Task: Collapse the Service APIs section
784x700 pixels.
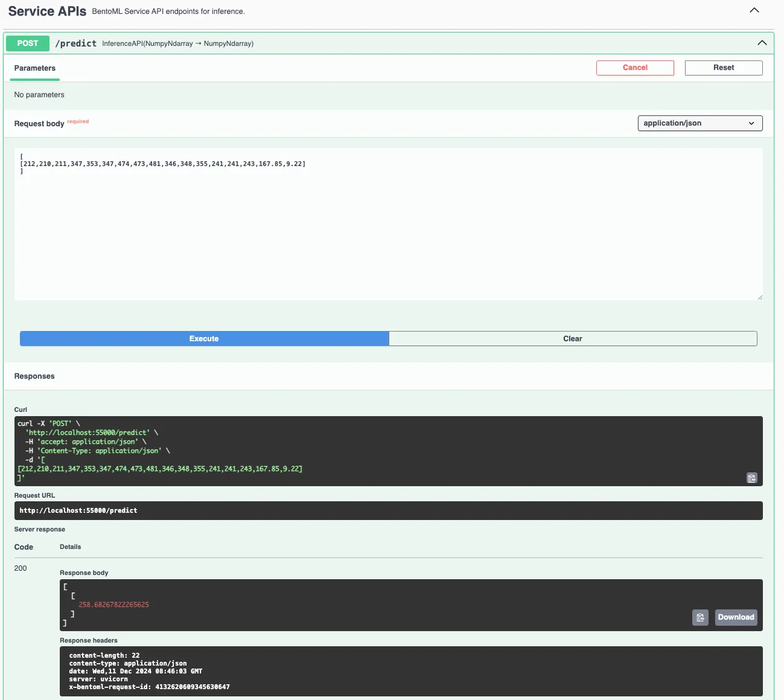Action: tap(754, 10)
